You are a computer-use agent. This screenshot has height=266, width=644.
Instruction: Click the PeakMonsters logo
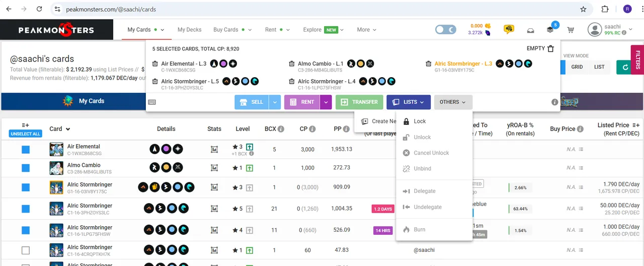56,30
